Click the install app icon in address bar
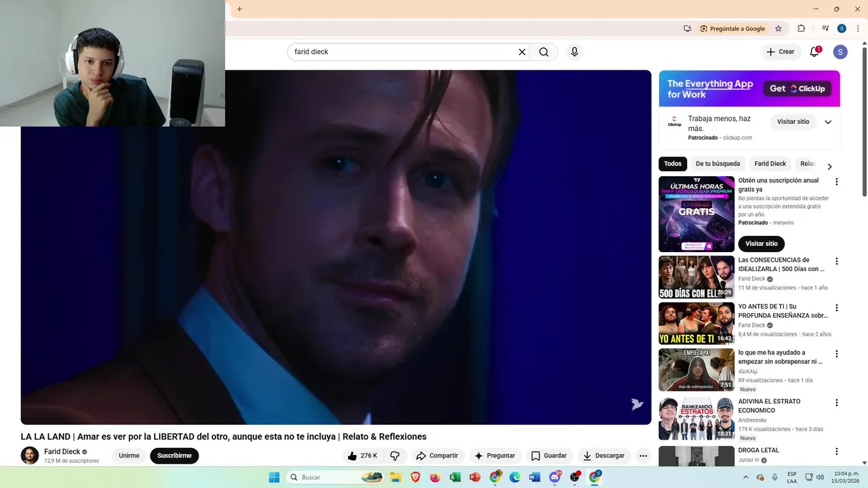 click(688, 28)
